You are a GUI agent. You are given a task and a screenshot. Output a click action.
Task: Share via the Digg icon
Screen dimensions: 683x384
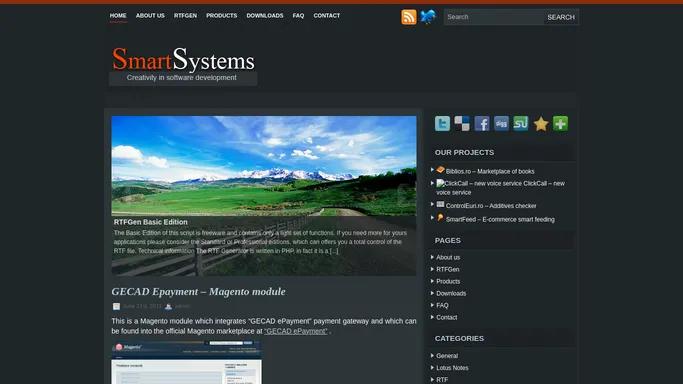coord(501,124)
